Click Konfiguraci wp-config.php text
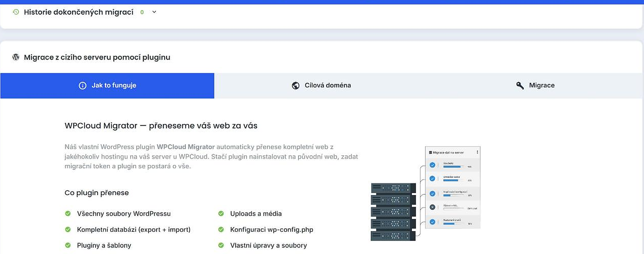 pos(272,230)
